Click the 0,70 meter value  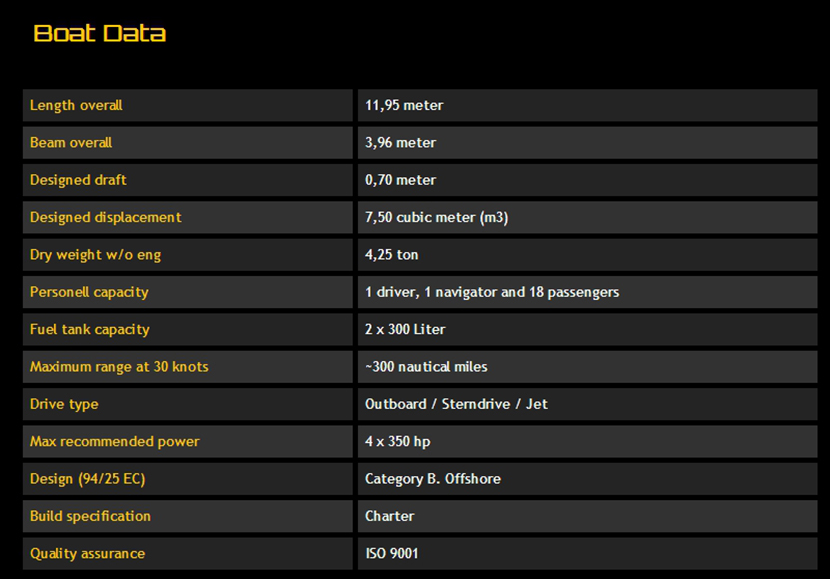(400, 180)
